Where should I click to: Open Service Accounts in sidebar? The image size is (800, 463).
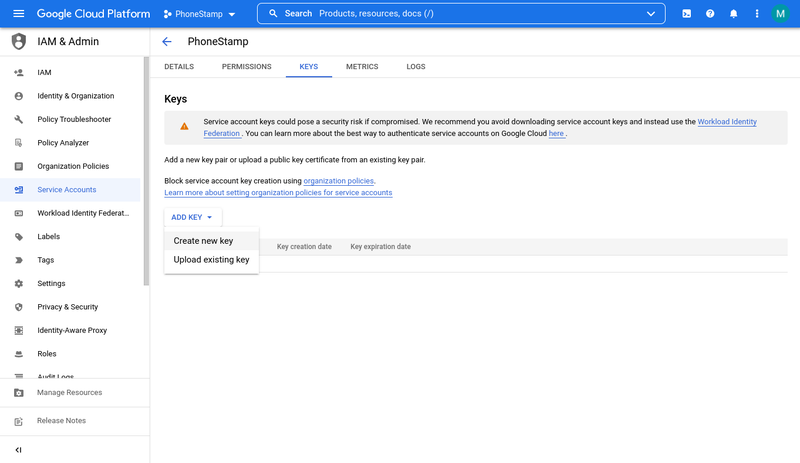click(x=70, y=190)
